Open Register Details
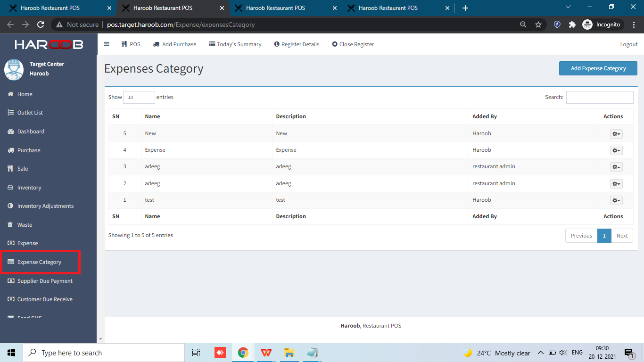 (297, 44)
